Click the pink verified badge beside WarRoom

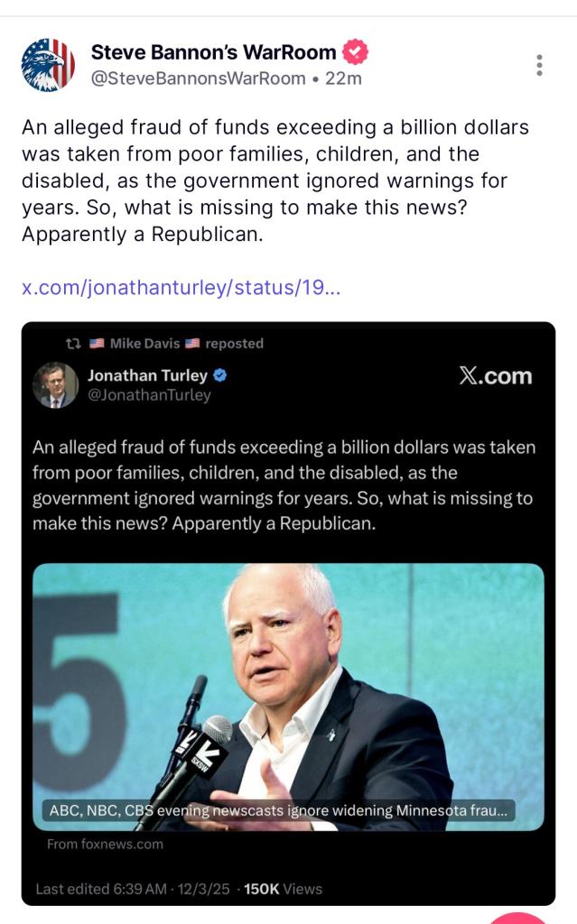coord(357,52)
